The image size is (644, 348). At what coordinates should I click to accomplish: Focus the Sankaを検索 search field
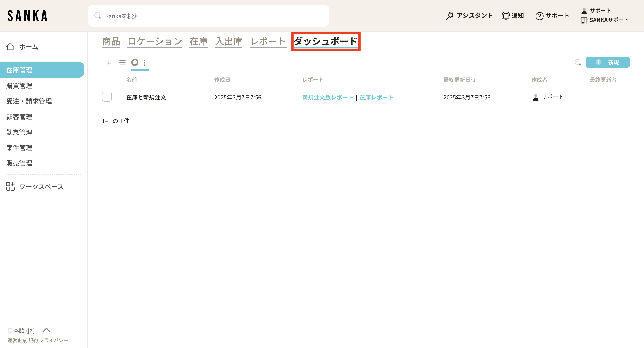tap(208, 16)
